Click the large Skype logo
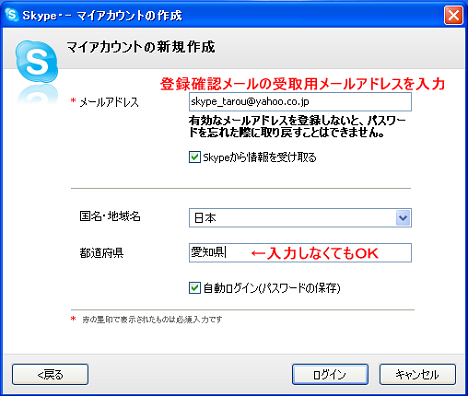This screenshot has width=468, height=396. 37,62
